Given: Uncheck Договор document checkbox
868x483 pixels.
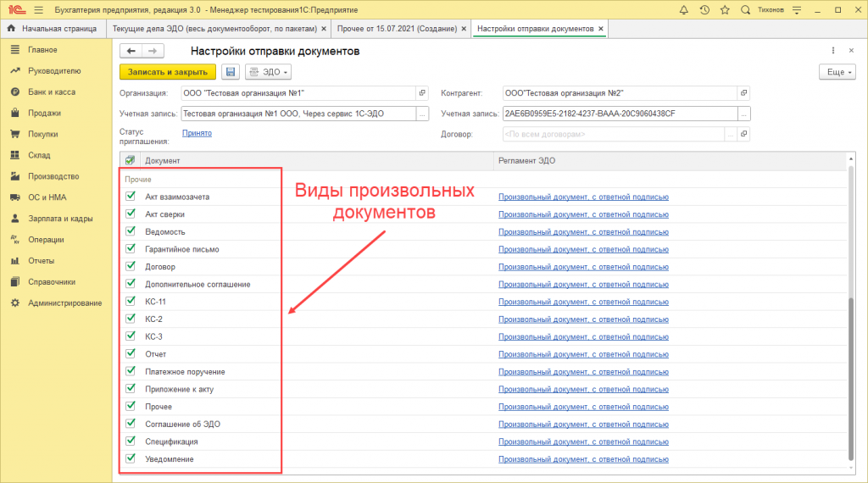Looking at the screenshot, I should (131, 266).
